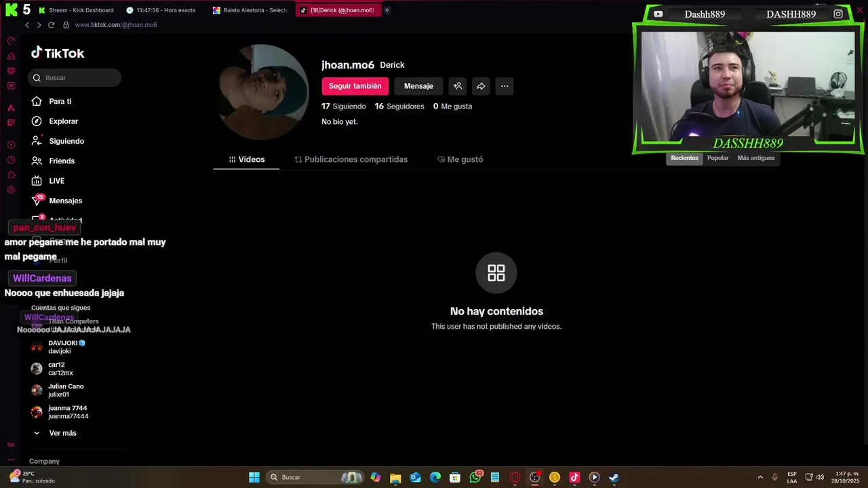Image resolution: width=868 pixels, height=488 pixels.
Task: Open the Windows Start menu
Action: [254, 477]
